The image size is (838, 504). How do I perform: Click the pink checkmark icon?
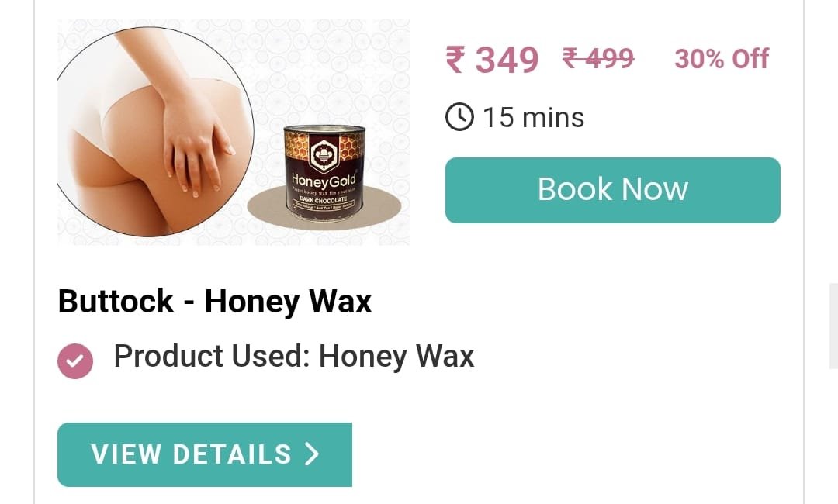[74, 361]
